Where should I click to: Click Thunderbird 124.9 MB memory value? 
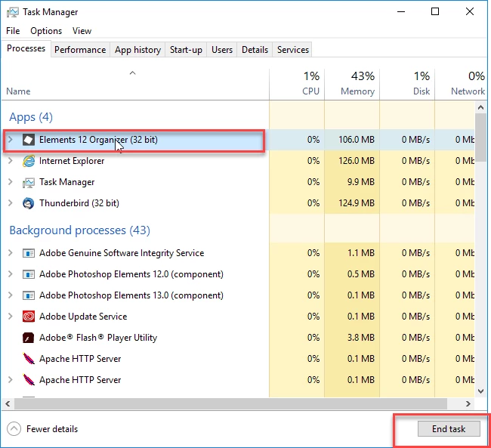tap(357, 203)
